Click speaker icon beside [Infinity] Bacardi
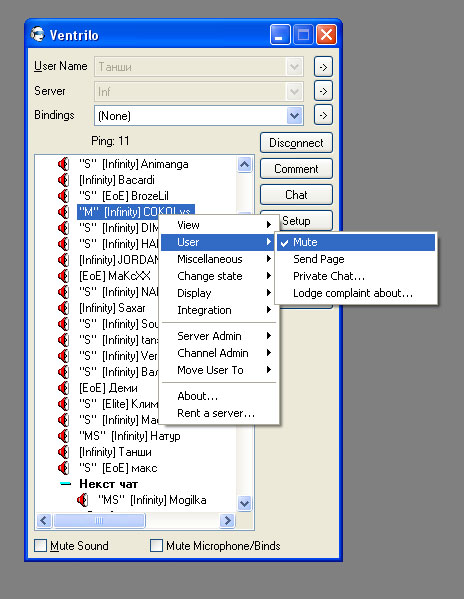 point(63,180)
